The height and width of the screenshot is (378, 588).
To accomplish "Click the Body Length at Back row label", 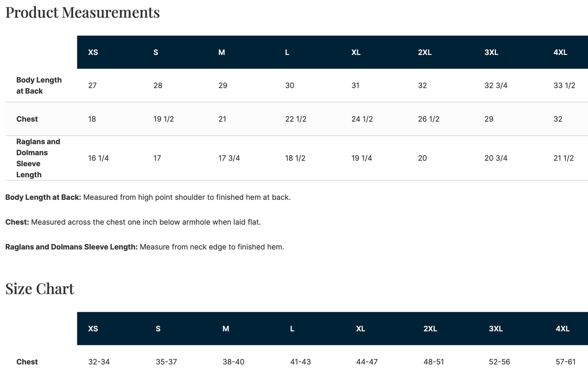I will click(39, 85).
